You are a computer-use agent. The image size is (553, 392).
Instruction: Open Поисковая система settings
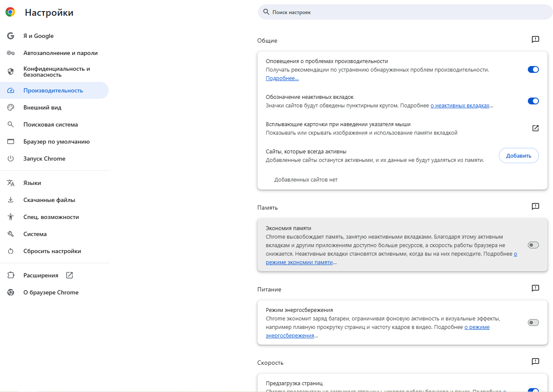click(x=55, y=124)
